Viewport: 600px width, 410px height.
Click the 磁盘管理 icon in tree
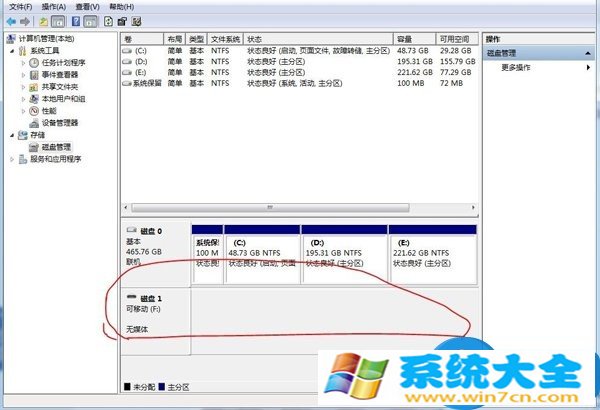[34, 147]
